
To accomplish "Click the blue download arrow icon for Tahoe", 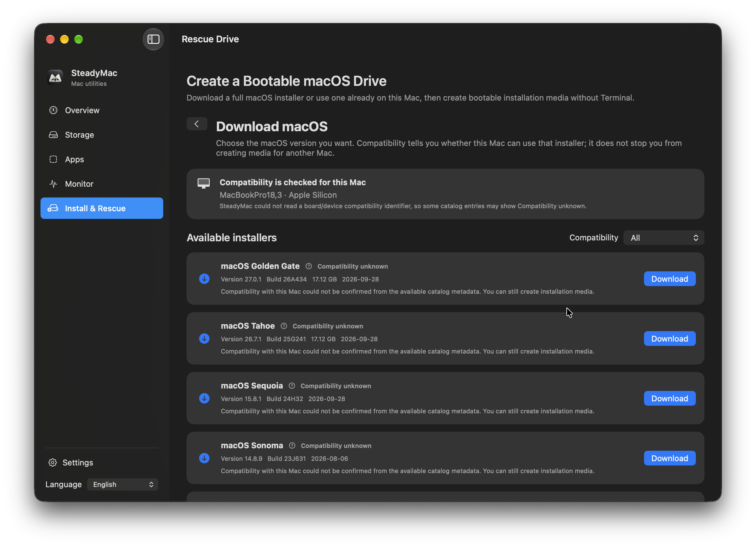I will coord(204,339).
